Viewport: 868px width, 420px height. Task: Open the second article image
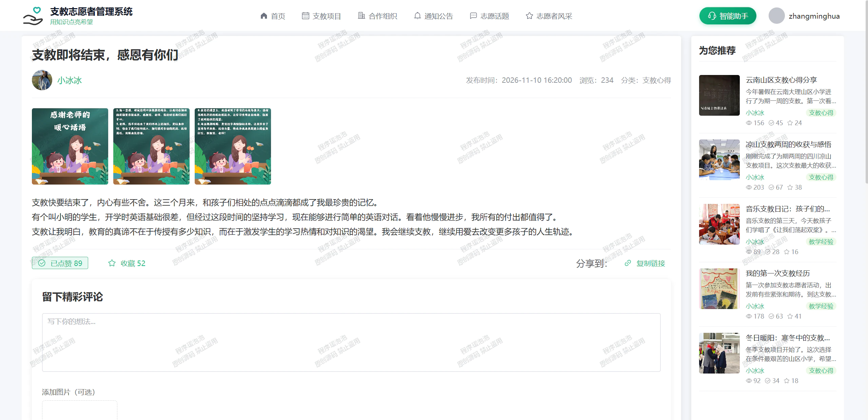coord(151,146)
